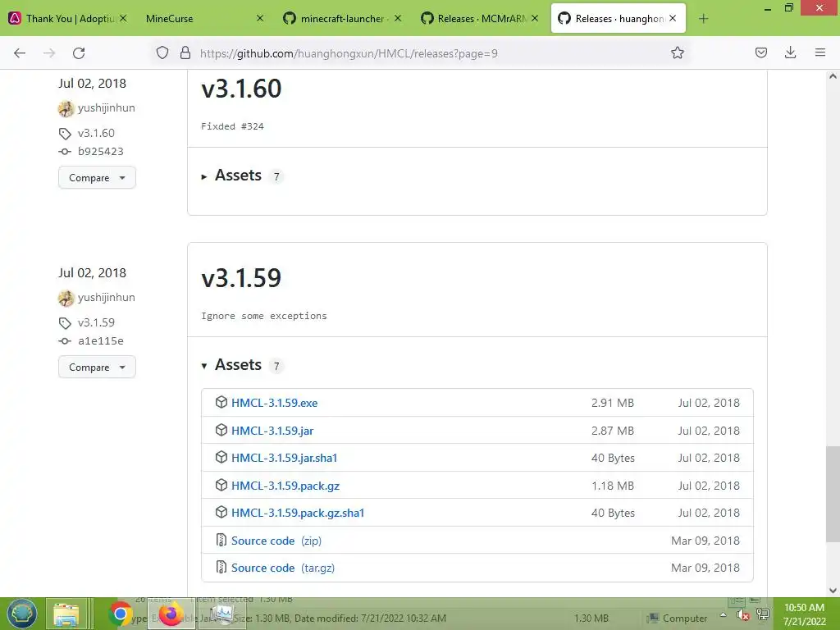Image resolution: width=840 pixels, height=630 pixels.
Task: Click tag icon next to v3.1.59
Action: click(x=65, y=323)
